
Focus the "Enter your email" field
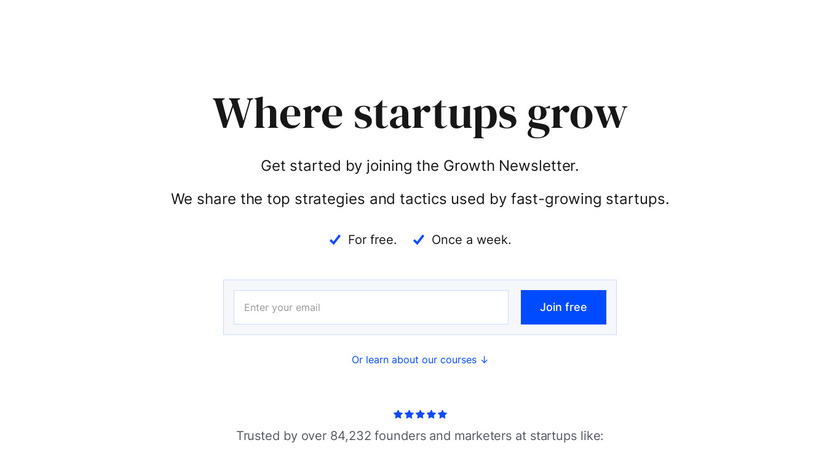(371, 307)
